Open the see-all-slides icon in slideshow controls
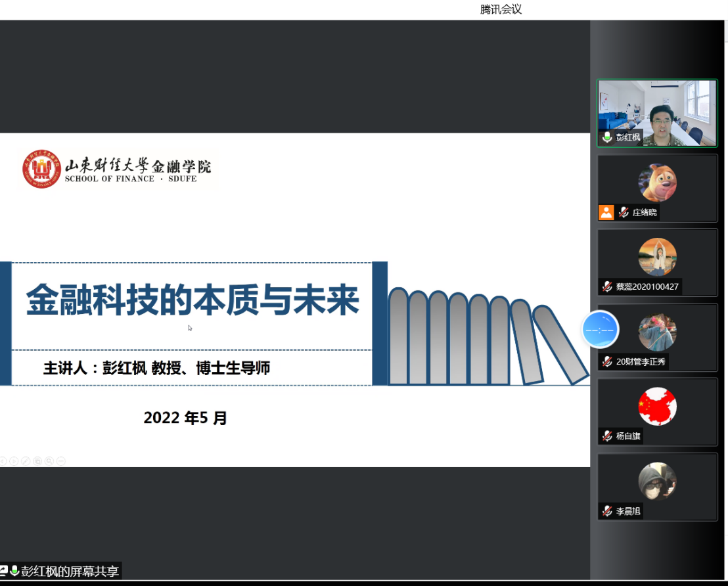This screenshot has height=586, width=728. pos(37,461)
